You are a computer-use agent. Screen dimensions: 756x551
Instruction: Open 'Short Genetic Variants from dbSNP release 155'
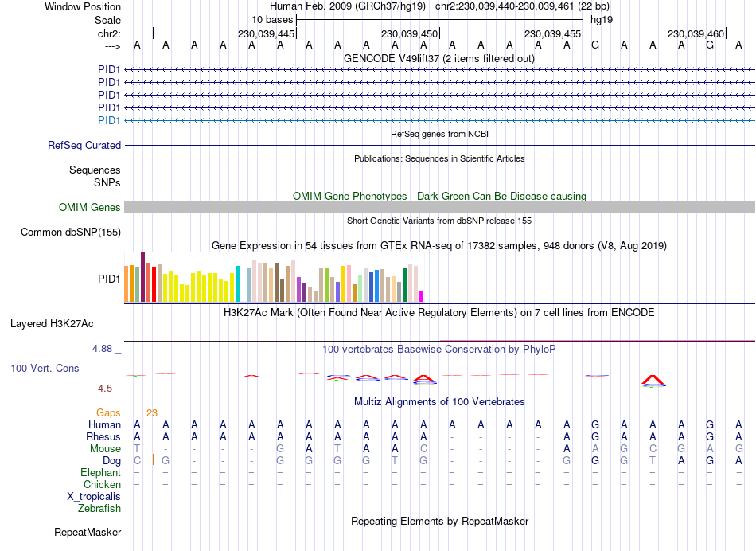pos(439,221)
